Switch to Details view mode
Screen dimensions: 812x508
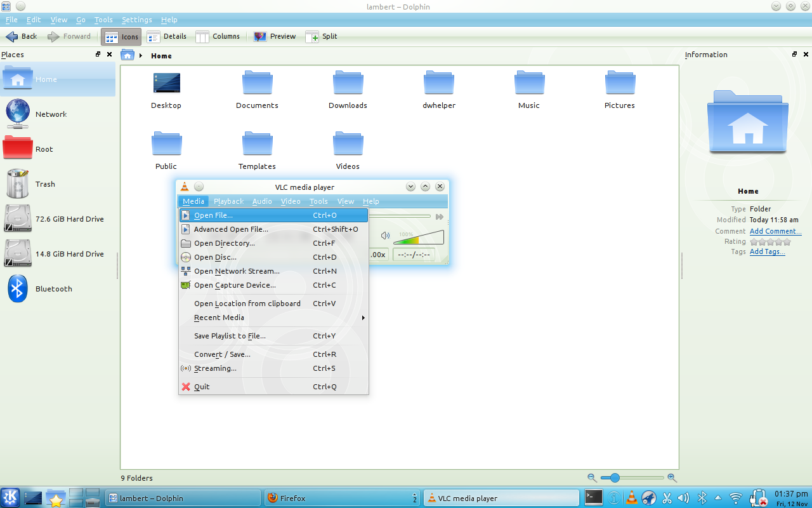point(167,37)
